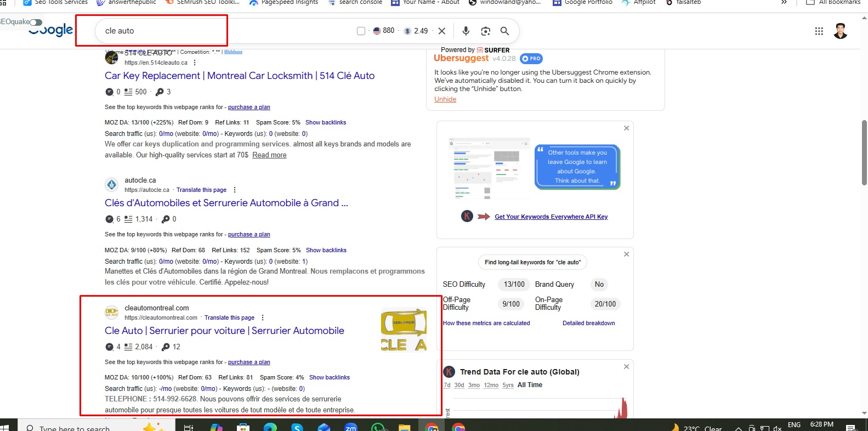Viewport: 868px width, 431px height.
Task: Click the Ubersuggest PRO badge
Action: click(x=531, y=59)
